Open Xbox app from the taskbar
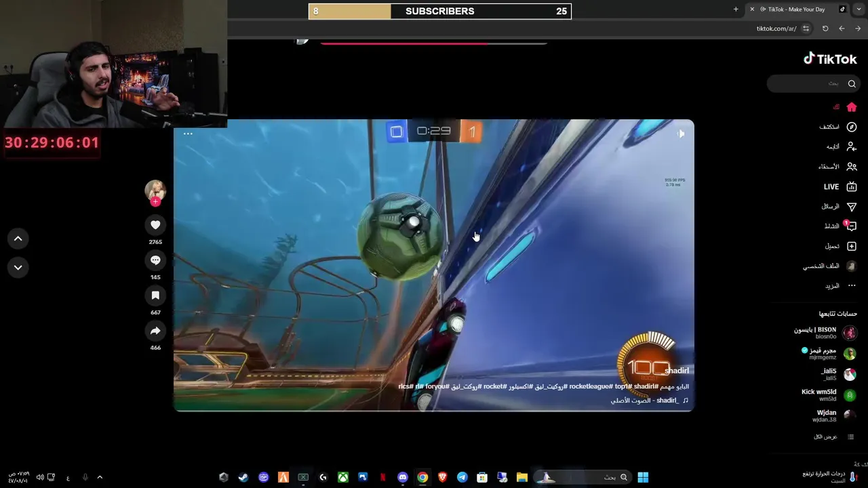Screen dimensions: 868x488 pos(343,477)
